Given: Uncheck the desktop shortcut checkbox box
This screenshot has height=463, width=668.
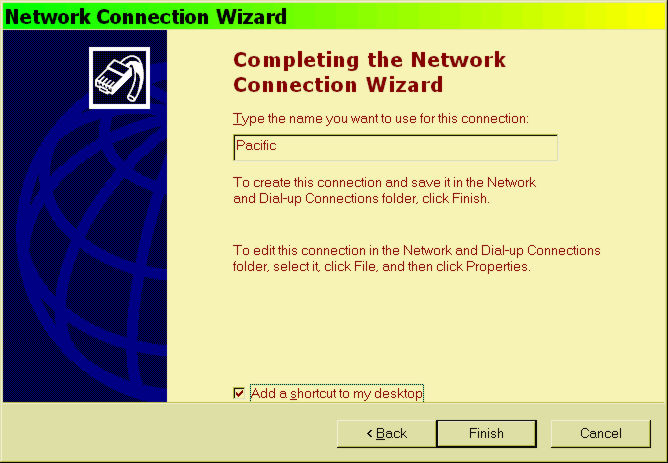Looking at the screenshot, I should 239,393.
